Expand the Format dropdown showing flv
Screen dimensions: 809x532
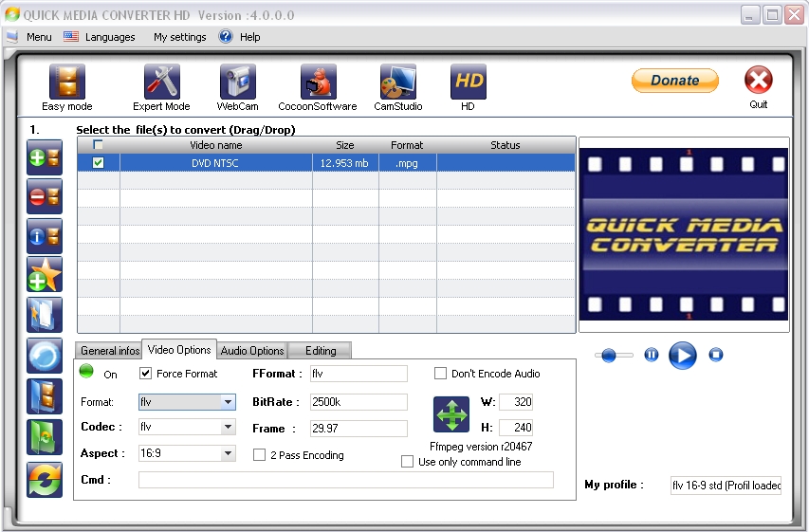pyautogui.click(x=228, y=402)
